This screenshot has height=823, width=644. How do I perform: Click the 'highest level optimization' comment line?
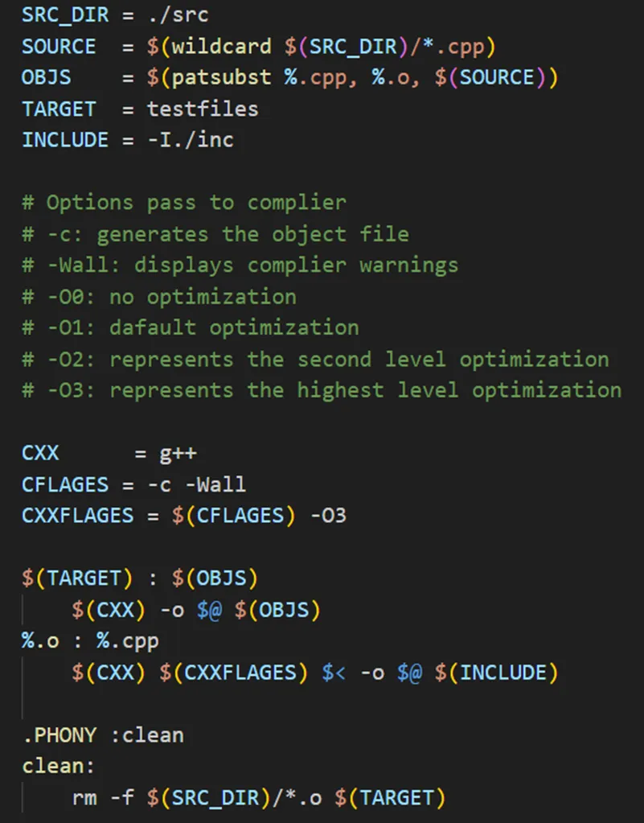322,391
